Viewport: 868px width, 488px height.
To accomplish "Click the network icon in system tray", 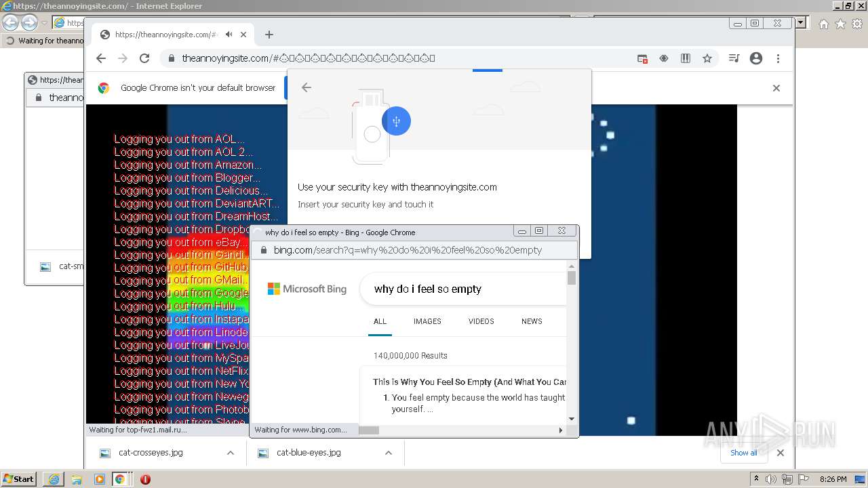I will point(787,479).
